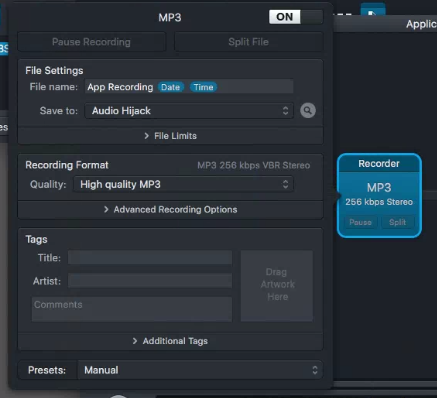The height and width of the screenshot is (398, 437).
Task: Expand Advanced Recording Options
Action: 170,210
